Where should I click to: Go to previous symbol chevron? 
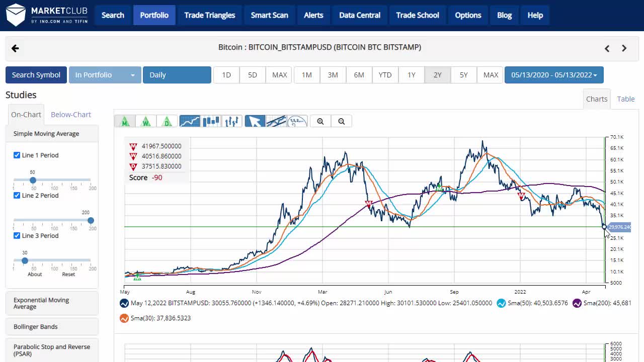point(607,48)
